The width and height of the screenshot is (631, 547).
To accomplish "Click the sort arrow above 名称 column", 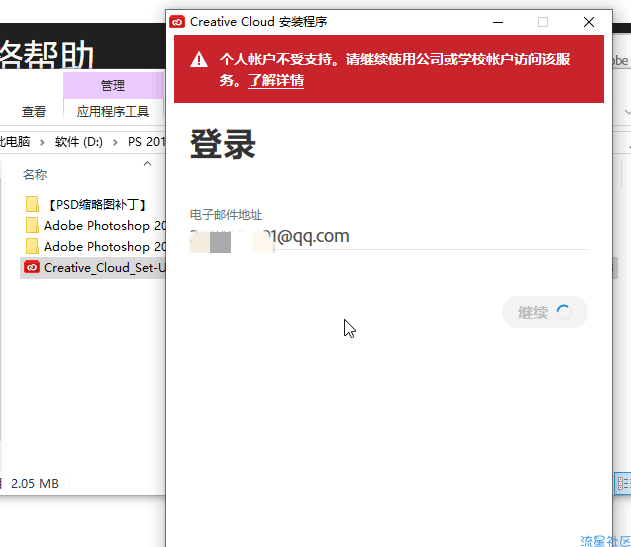I will pyautogui.click(x=148, y=163).
